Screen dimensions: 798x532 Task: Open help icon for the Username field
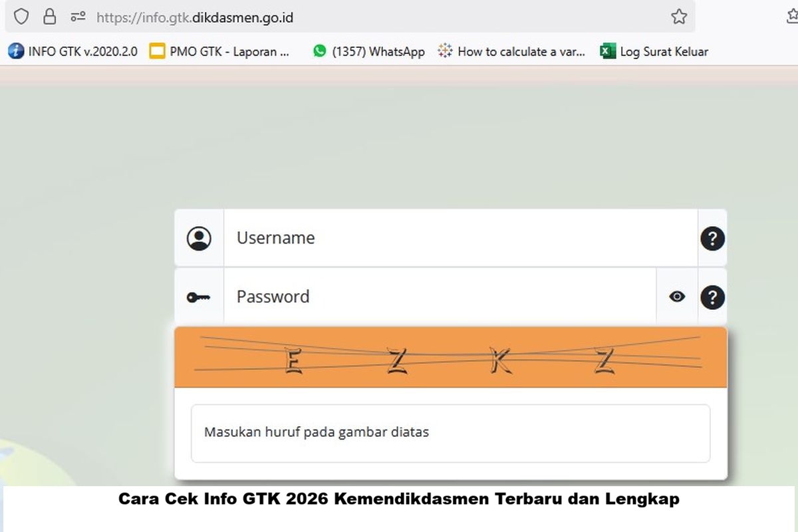(712, 238)
